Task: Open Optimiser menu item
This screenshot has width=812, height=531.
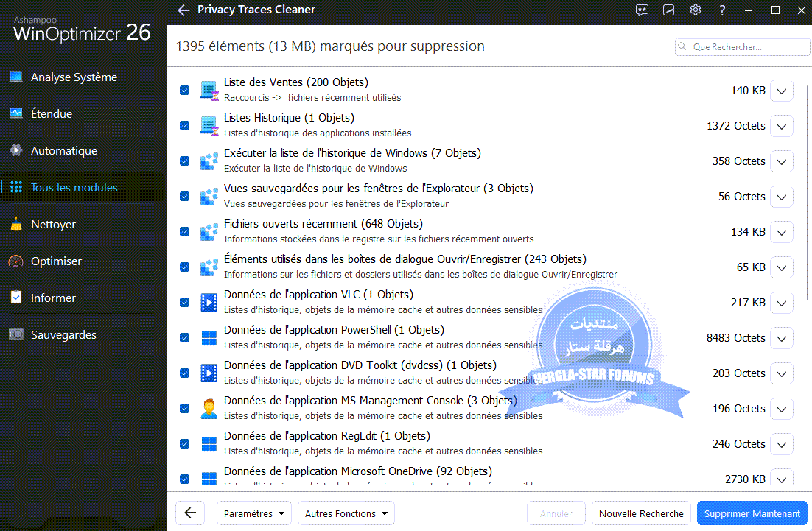Action: [x=56, y=261]
